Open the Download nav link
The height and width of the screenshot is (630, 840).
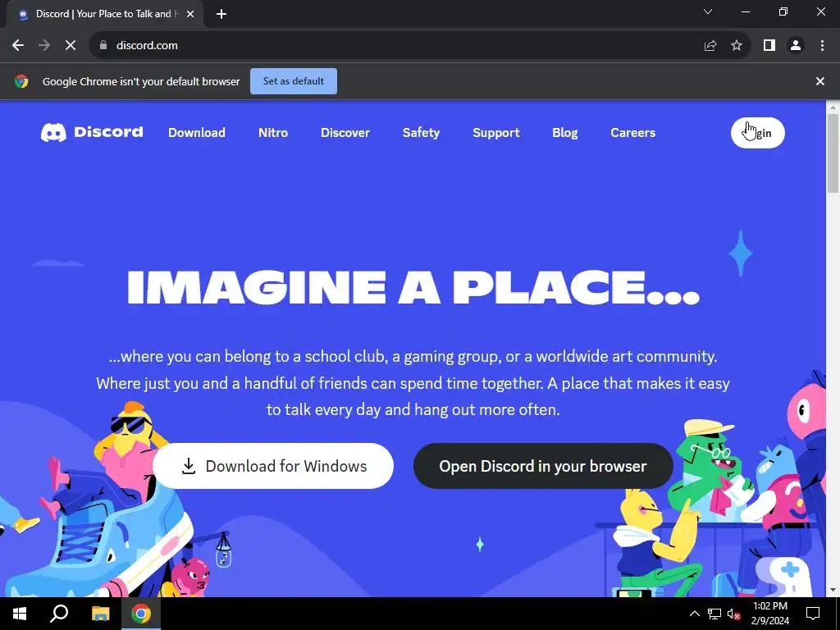(x=197, y=133)
